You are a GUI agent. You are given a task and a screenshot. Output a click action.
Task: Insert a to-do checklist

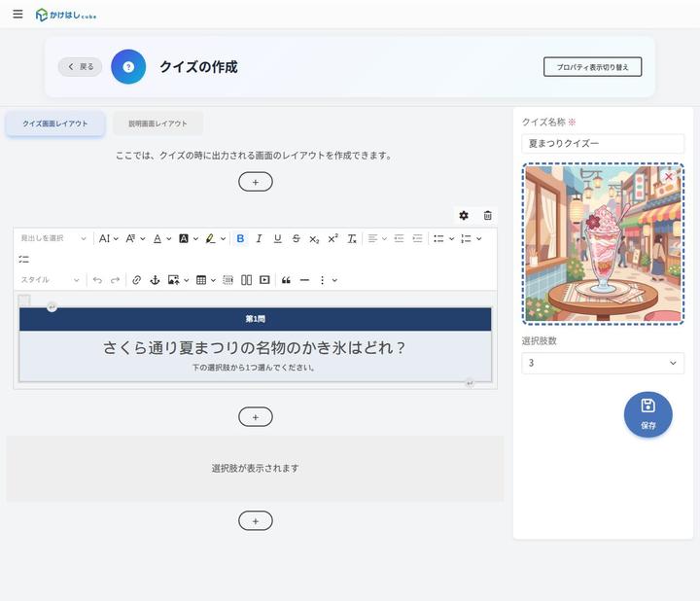click(23, 259)
